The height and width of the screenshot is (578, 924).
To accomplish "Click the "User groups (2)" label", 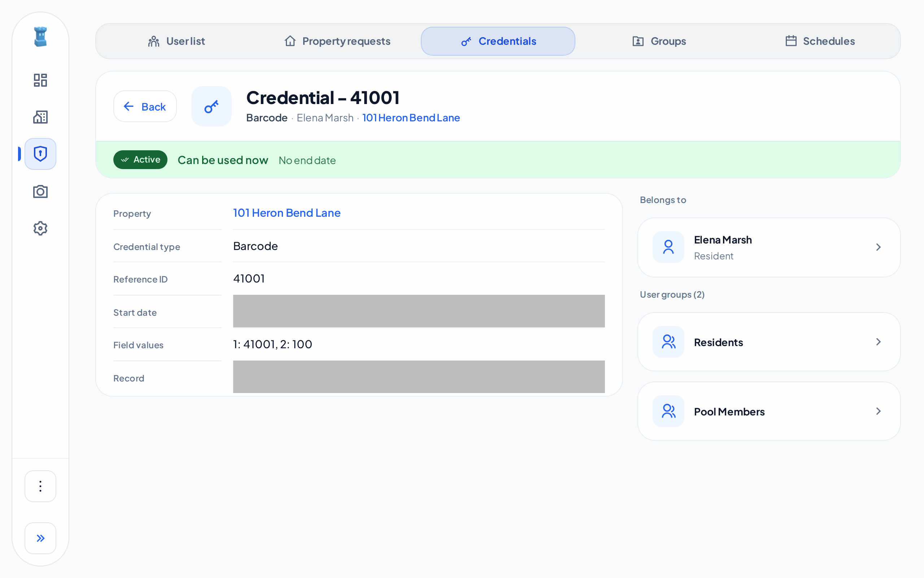I will (x=672, y=295).
